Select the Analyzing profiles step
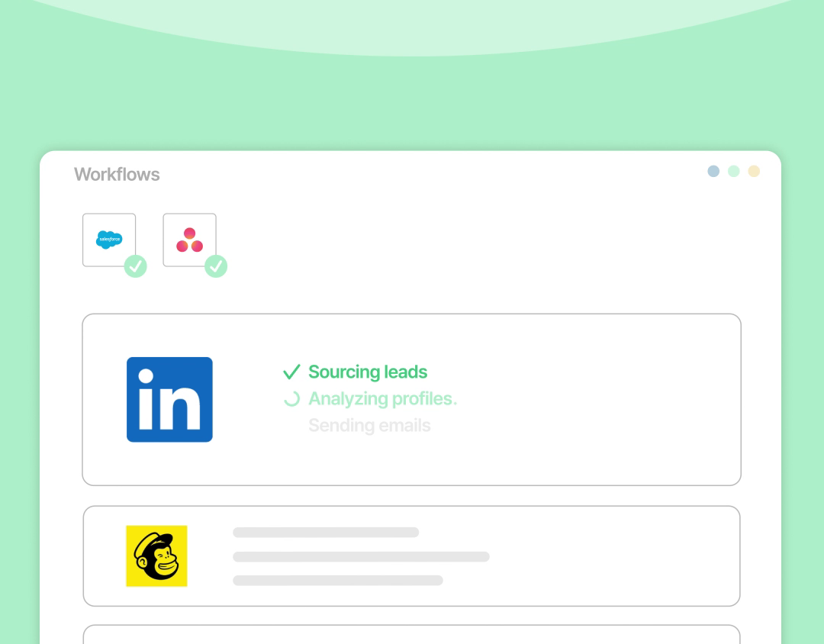 (x=382, y=399)
